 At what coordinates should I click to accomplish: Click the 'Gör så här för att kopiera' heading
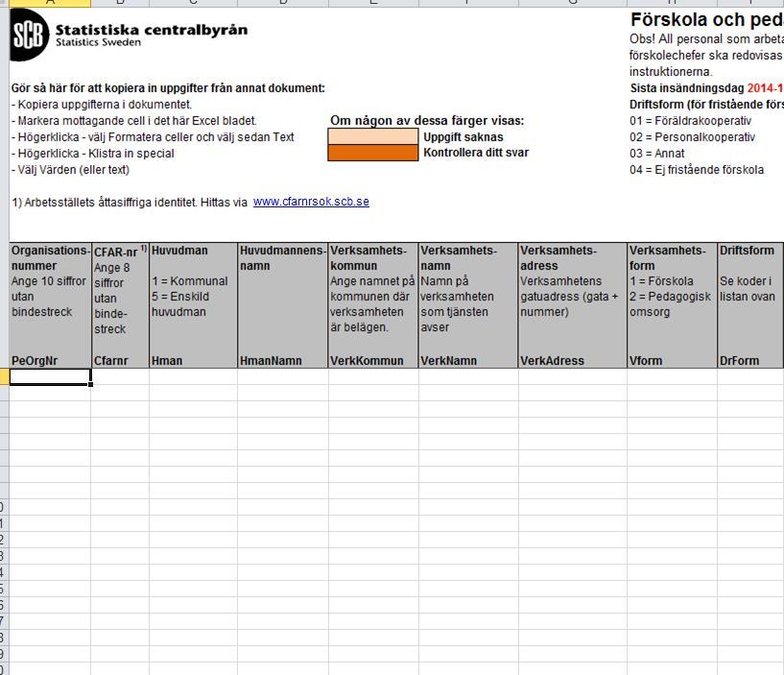[x=168, y=88]
